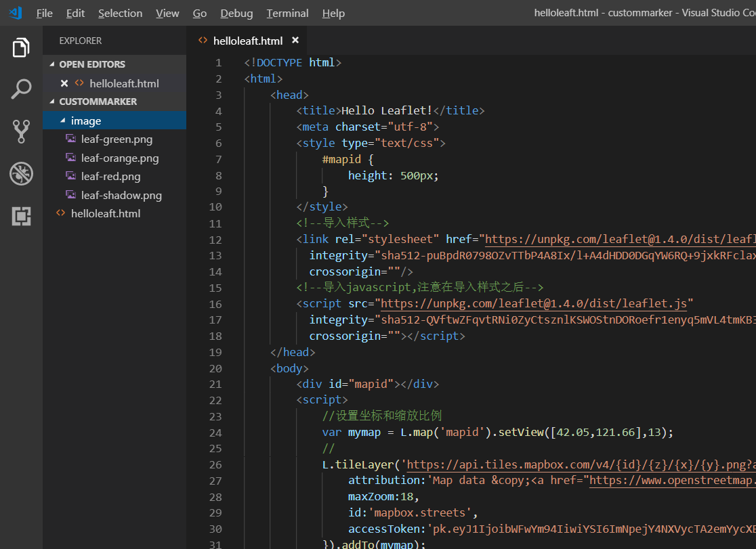This screenshot has height=549, width=756.
Task: Open the Source Control view icon
Action: tap(21, 131)
